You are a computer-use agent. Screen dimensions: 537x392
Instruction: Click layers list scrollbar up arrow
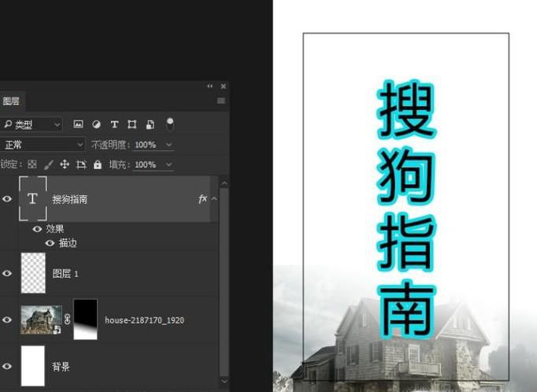tap(224, 183)
